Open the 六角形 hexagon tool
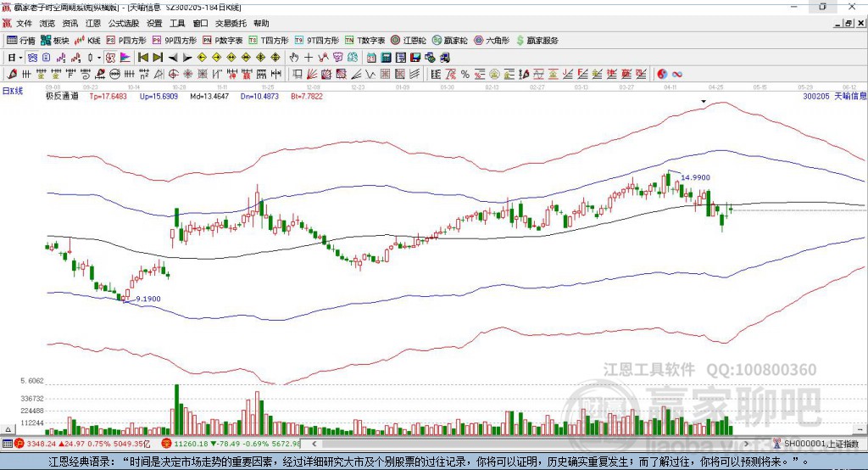 click(492, 41)
